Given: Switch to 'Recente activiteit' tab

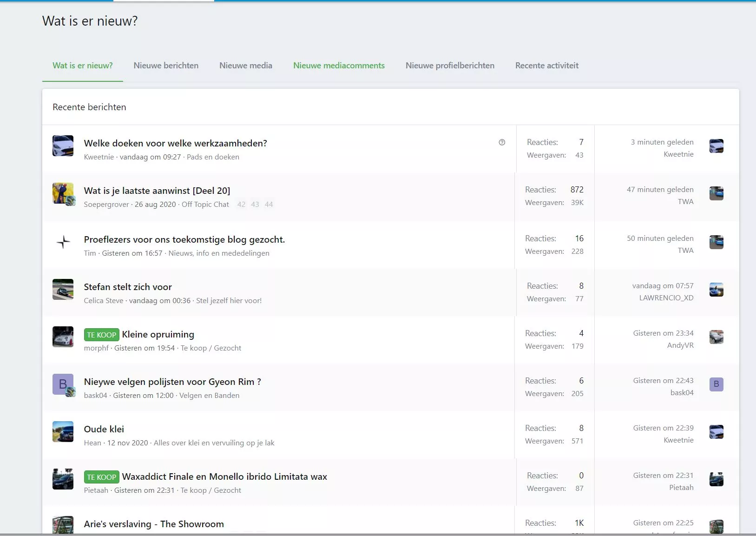Looking at the screenshot, I should (547, 66).
